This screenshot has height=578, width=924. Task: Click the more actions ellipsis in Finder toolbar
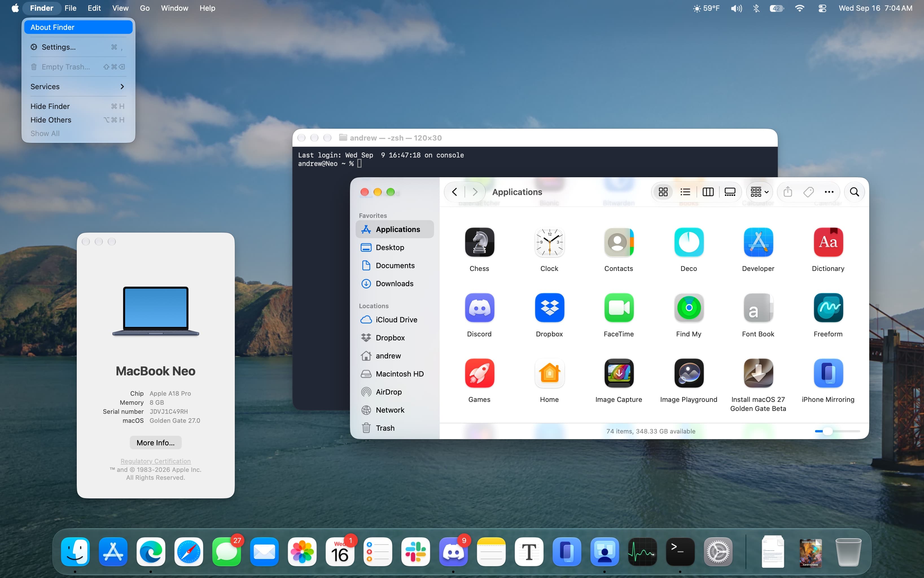[829, 192]
